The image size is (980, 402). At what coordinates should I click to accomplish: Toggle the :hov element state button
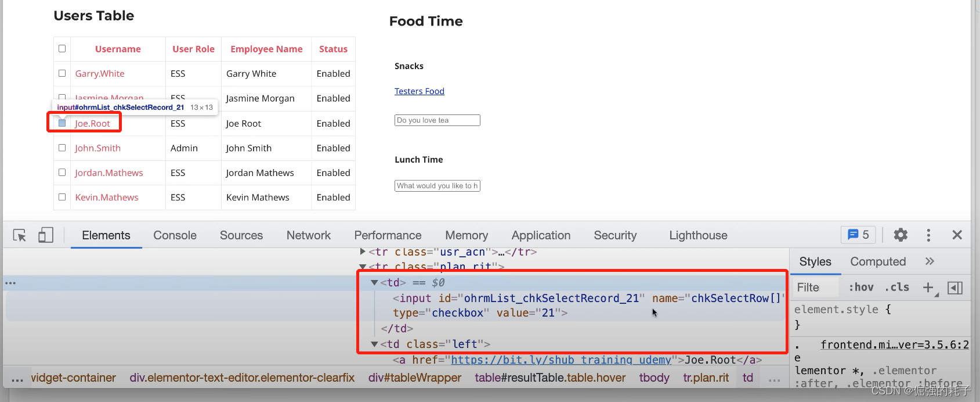tap(861, 288)
